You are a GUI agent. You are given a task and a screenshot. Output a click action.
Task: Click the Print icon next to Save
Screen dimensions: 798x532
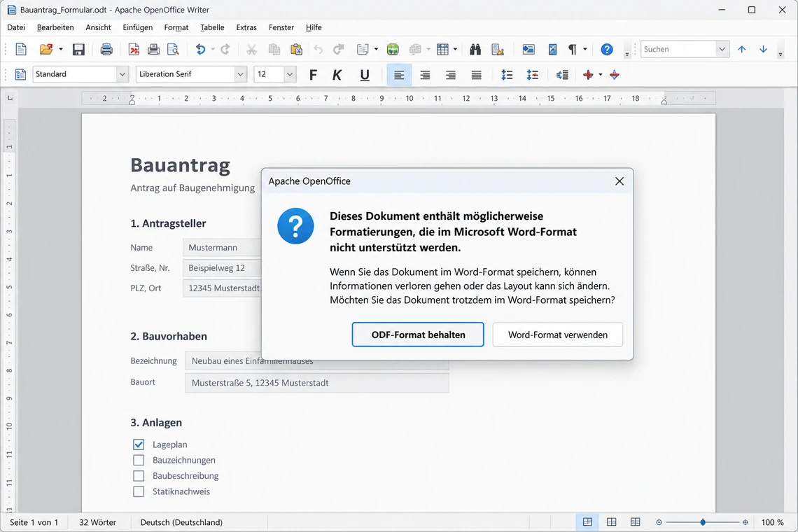click(106, 50)
